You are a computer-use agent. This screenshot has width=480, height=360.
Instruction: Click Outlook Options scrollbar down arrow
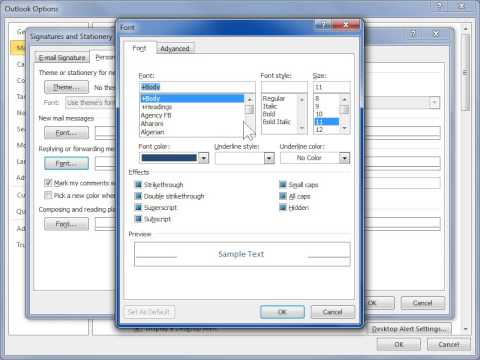pyautogui.click(x=466, y=329)
